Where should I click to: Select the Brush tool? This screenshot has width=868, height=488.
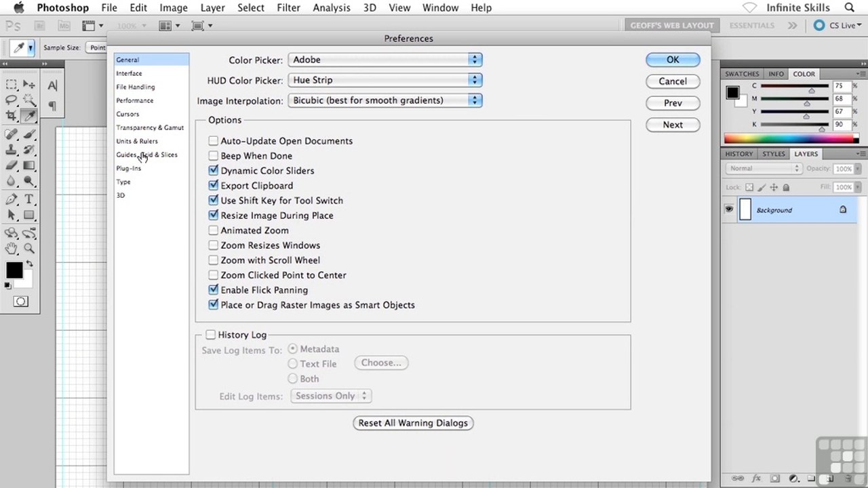pos(29,134)
